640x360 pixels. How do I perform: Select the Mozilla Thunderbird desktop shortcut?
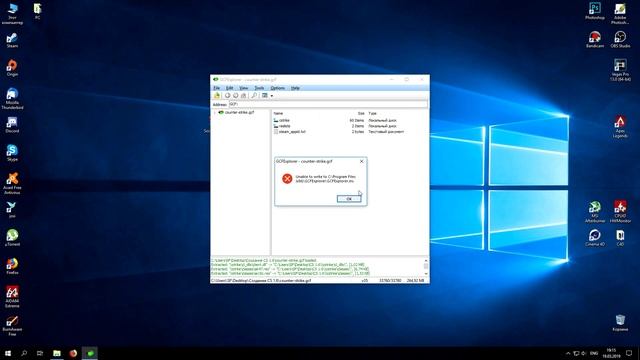[x=12, y=98]
